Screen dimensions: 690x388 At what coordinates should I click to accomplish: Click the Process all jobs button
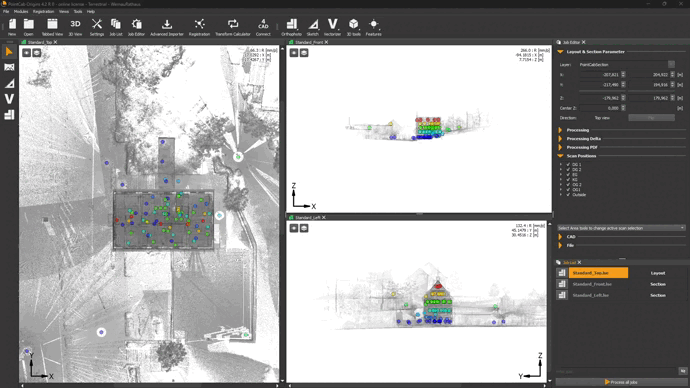621,382
